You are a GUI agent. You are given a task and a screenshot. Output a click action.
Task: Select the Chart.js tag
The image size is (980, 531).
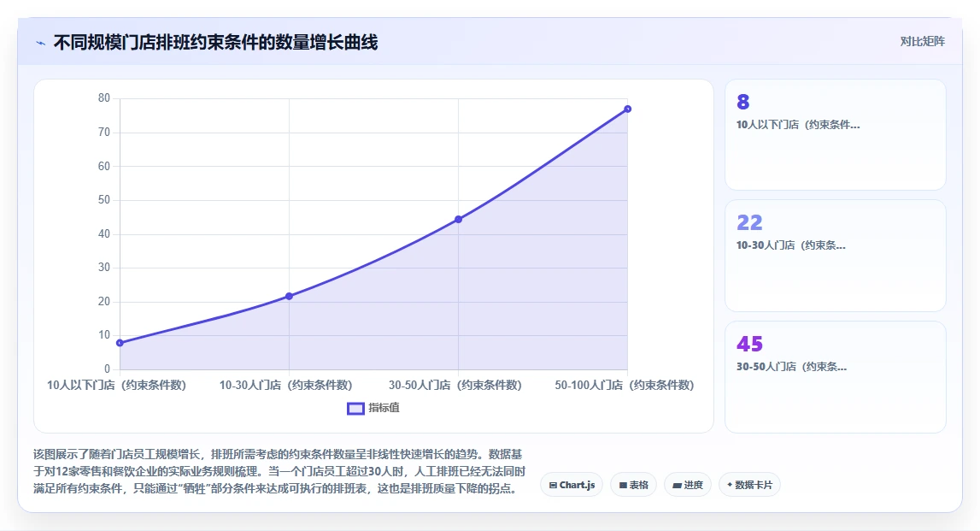pyautogui.click(x=572, y=485)
